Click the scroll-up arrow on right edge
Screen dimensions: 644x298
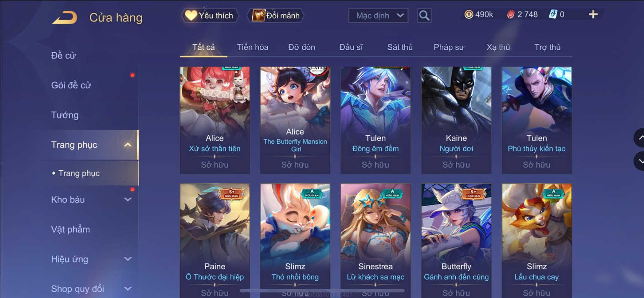click(x=640, y=138)
